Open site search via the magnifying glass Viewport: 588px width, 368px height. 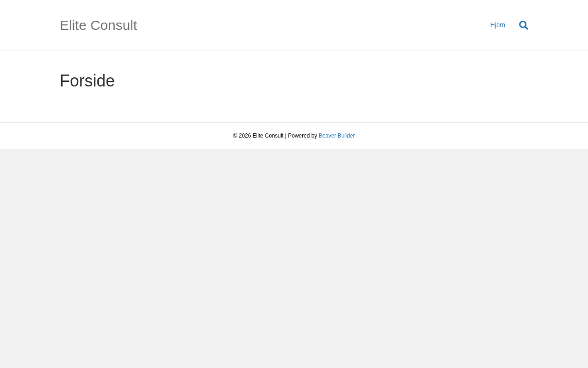tap(523, 25)
